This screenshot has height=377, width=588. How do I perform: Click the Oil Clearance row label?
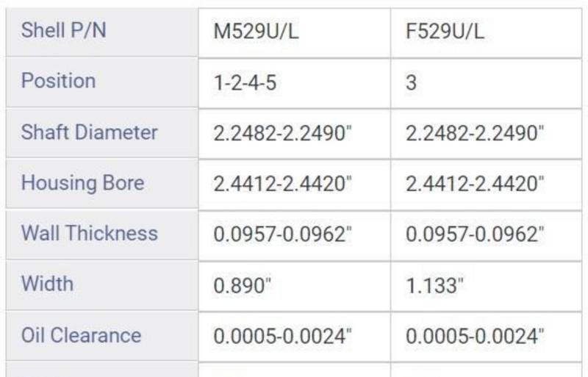pyautogui.click(x=81, y=335)
